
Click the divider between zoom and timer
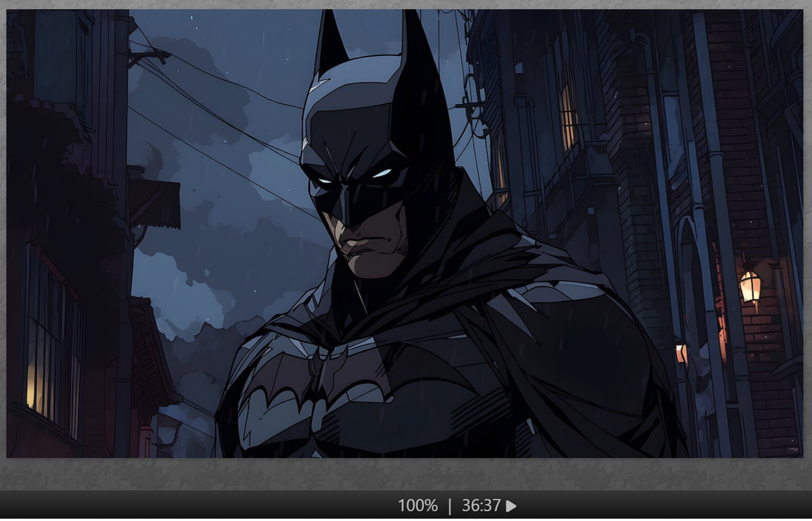[x=450, y=506]
